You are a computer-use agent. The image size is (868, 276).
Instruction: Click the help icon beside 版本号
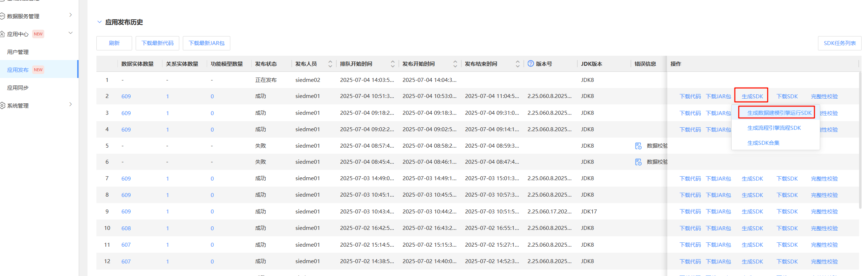(531, 64)
